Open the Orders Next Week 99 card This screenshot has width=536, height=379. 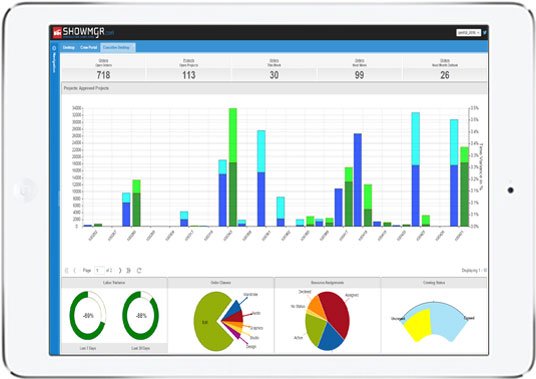point(359,68)
